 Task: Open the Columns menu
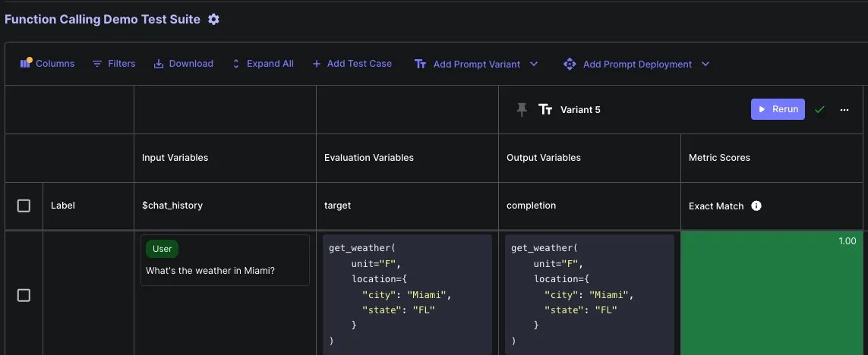point(48,64)
